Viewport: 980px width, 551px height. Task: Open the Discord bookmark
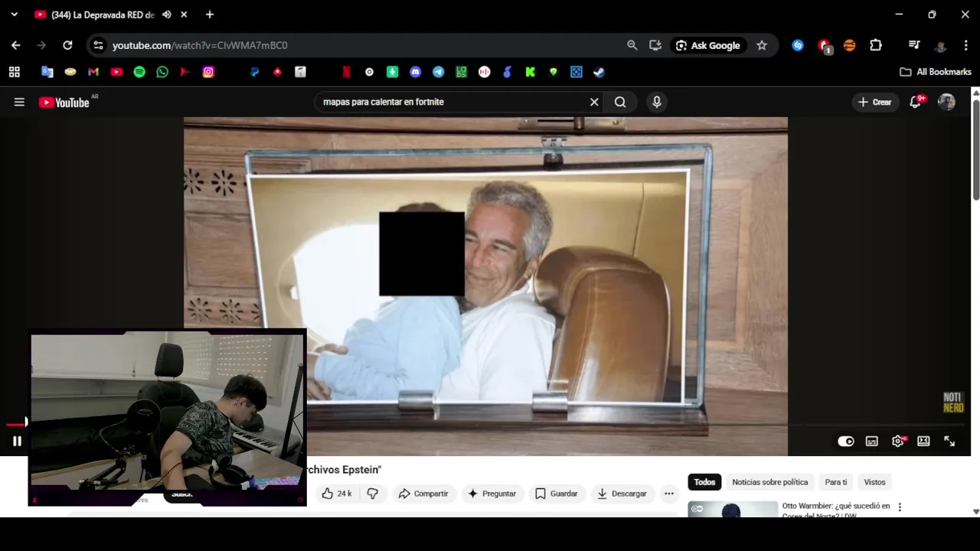coord(415,72)
